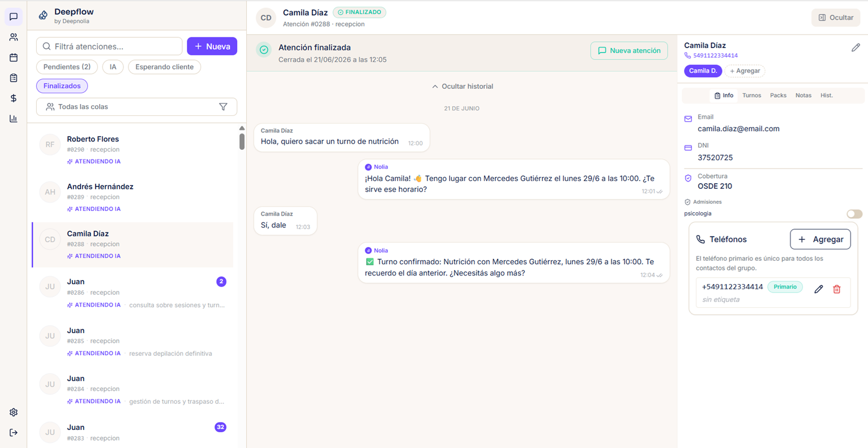The image size is (868, 448).
Task: Click the Nueva atención button
Action: click(629, 51)
